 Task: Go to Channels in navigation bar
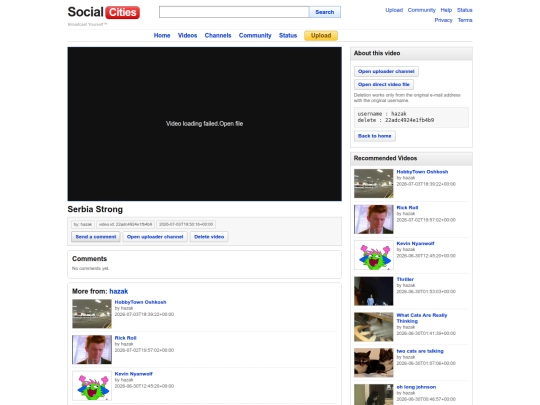218,35
